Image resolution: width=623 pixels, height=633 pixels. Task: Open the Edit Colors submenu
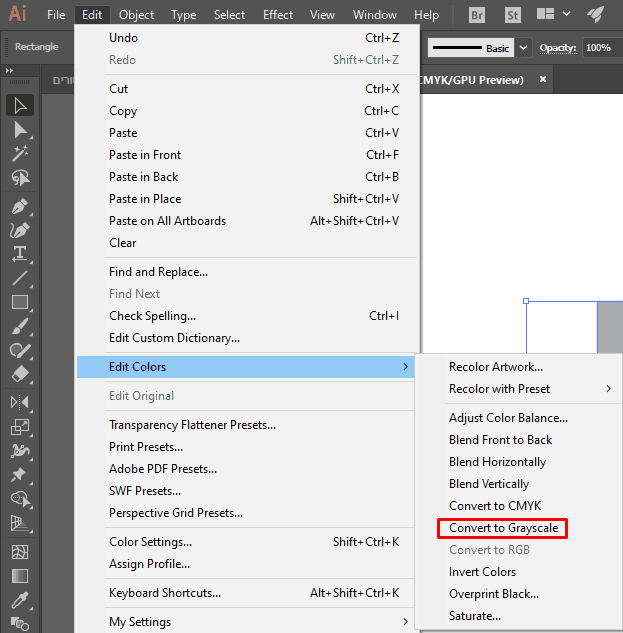(245, 367)
